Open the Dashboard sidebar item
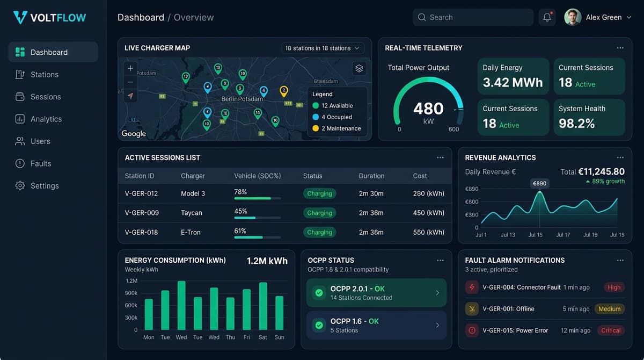 coord(53,52)
